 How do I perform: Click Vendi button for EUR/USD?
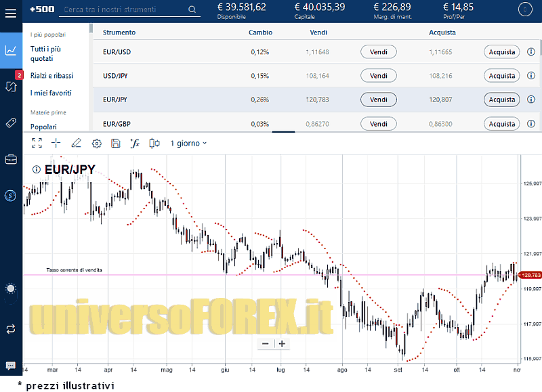click(379, 52)
